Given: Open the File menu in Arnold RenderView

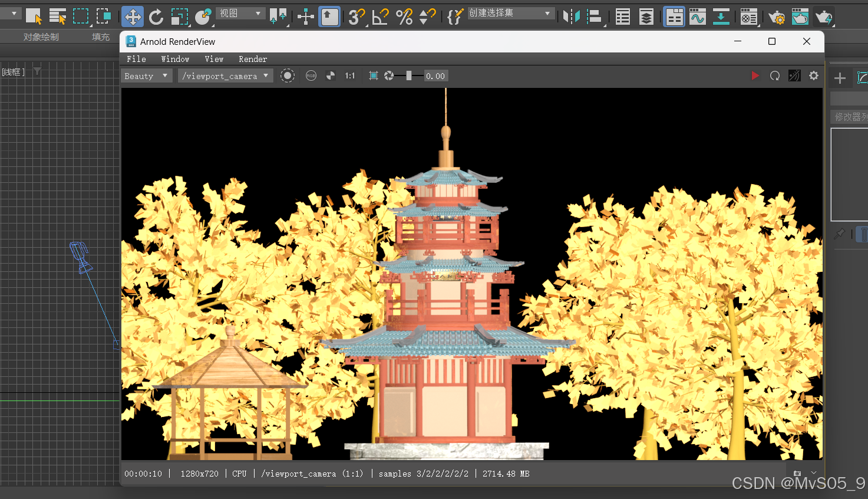Looking at the screenshot, I should pos(136,59).
